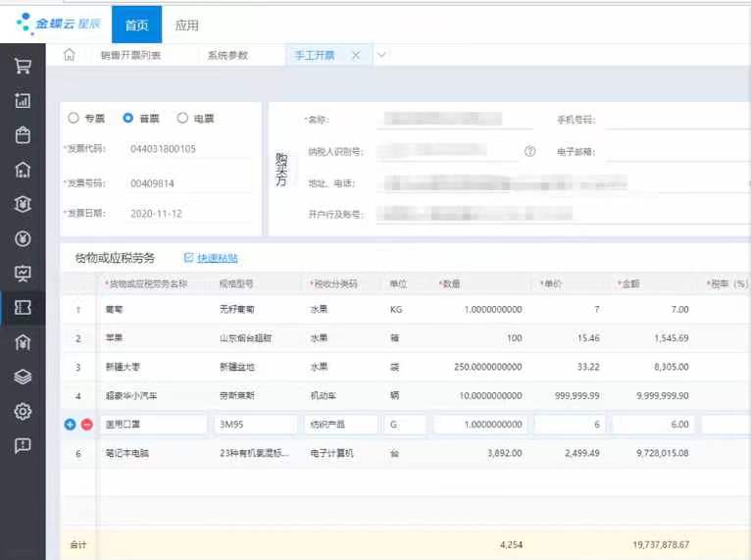Select the 电票 radio option

pos(182,118)
